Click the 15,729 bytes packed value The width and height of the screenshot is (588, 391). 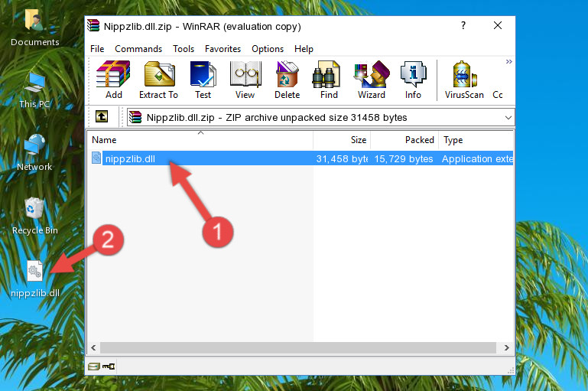[x=404, y=158]
